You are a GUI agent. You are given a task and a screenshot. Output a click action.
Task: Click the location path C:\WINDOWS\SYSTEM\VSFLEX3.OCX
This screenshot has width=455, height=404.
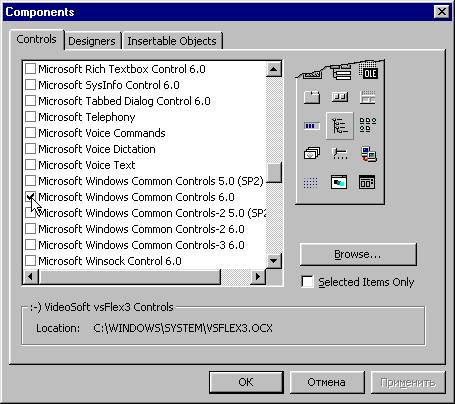(x=183, y=328)
